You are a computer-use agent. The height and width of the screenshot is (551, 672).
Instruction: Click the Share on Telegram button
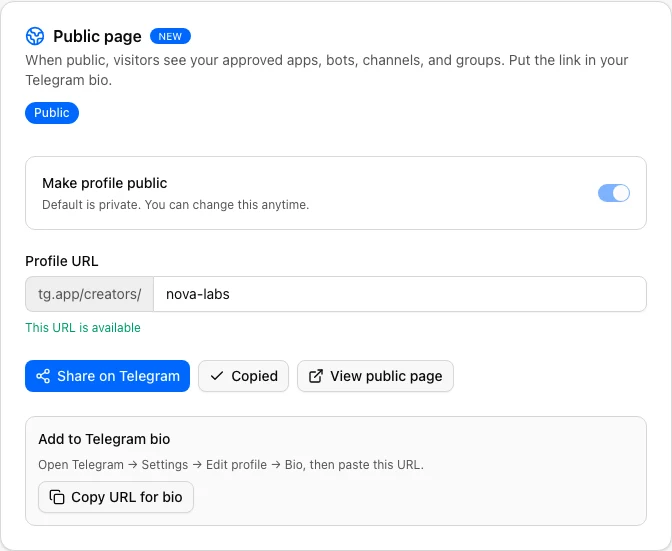[x=108, y=376]
